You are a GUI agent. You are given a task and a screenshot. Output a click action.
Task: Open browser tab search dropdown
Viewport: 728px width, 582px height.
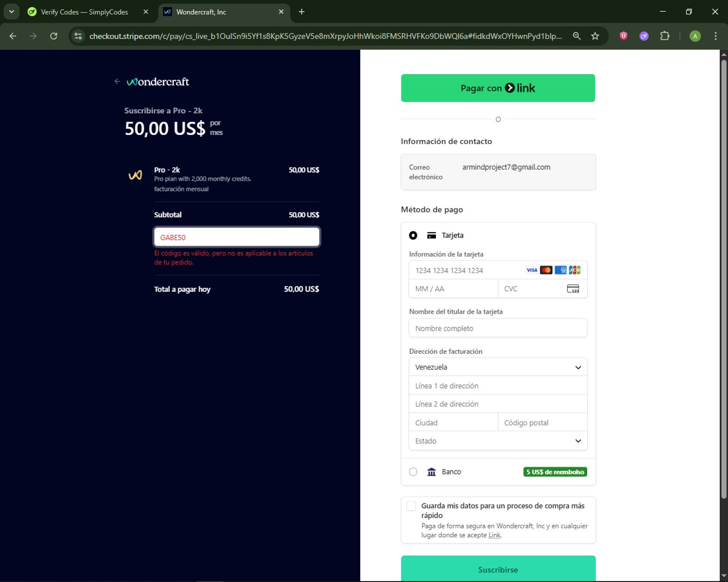coord(11,12)
